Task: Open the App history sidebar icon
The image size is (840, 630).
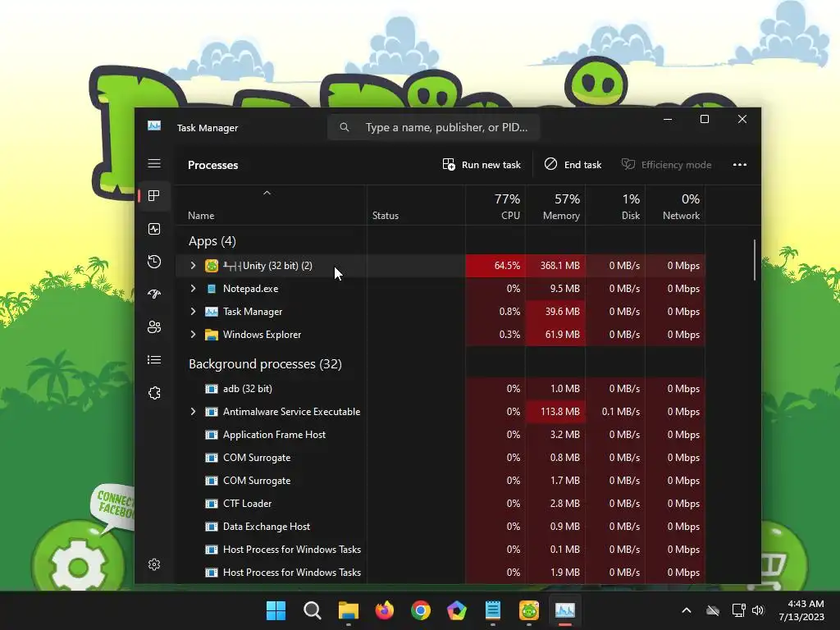Action: [154, 262]
